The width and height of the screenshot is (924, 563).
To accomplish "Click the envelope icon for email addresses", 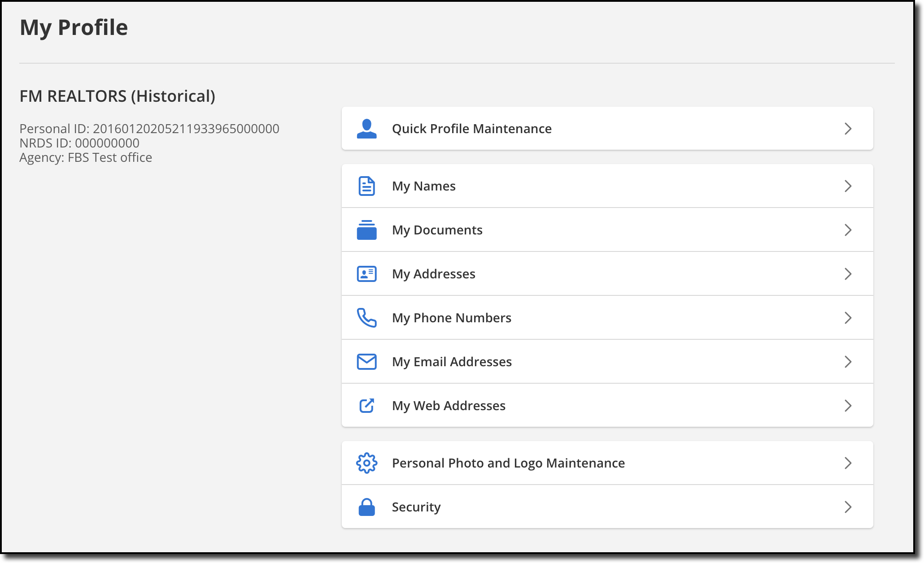I will tap(366, 362).
